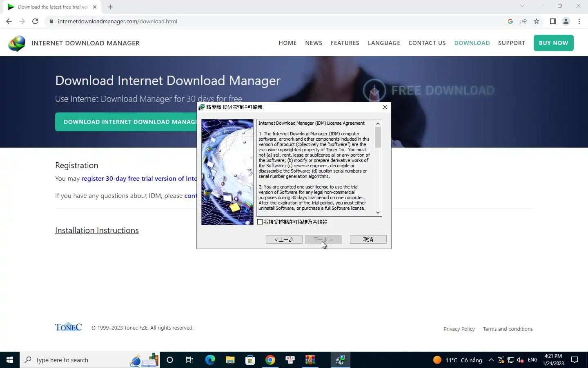Viewport: 588px width, 368px height.
Task: Click the Google icon in address bar
Action: [510, 21]
